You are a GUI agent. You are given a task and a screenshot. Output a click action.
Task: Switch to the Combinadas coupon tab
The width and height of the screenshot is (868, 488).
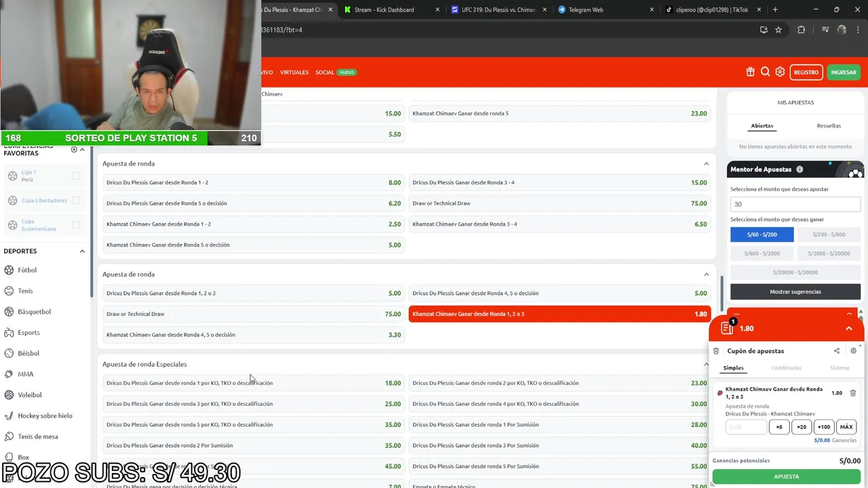(x=787, y=368)
